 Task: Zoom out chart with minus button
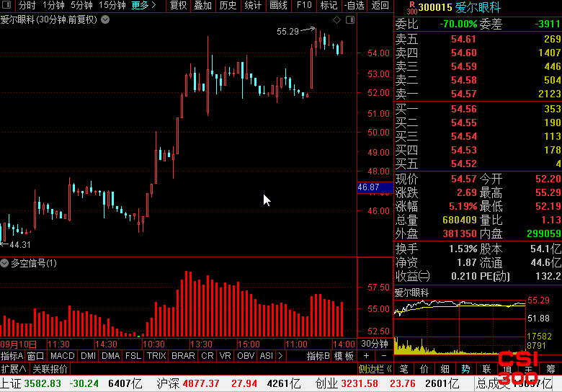[x=384, y=356]
